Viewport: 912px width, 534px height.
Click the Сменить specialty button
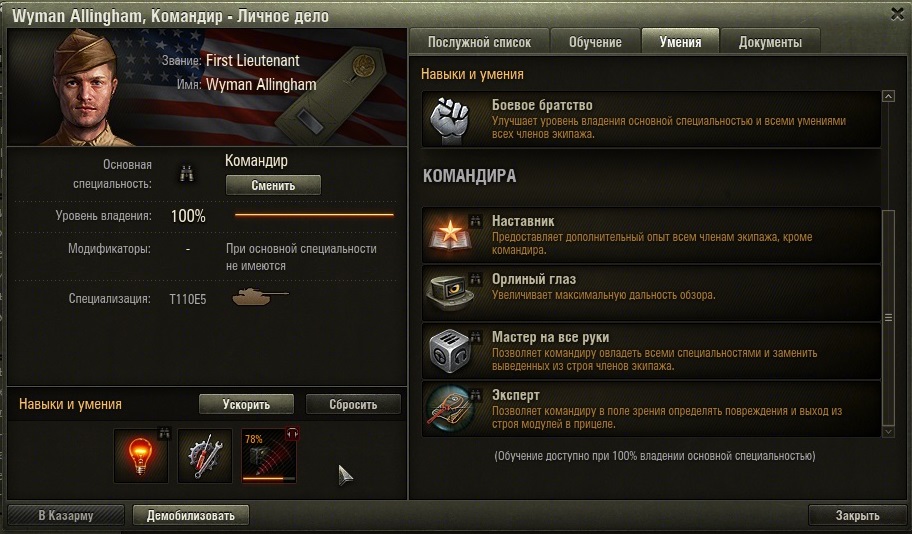click(x=273, y=185)
